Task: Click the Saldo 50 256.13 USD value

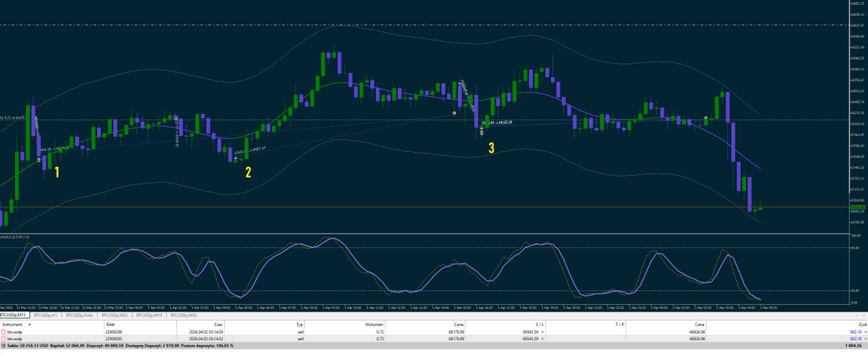Action: [x=27, y=347]
